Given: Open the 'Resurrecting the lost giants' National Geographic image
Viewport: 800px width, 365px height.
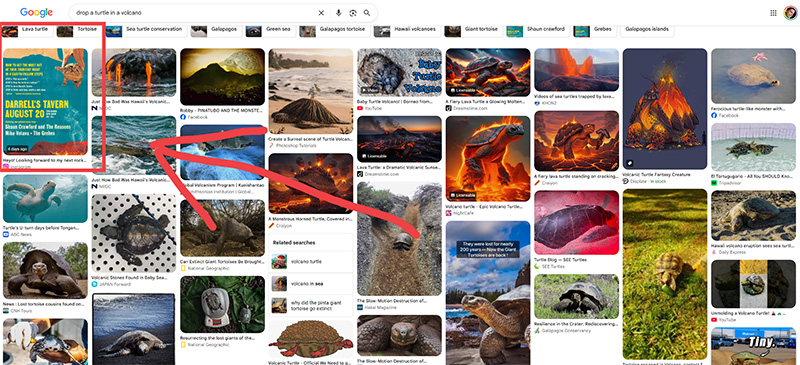Looking at the screenshot, I should pos(222,304).
